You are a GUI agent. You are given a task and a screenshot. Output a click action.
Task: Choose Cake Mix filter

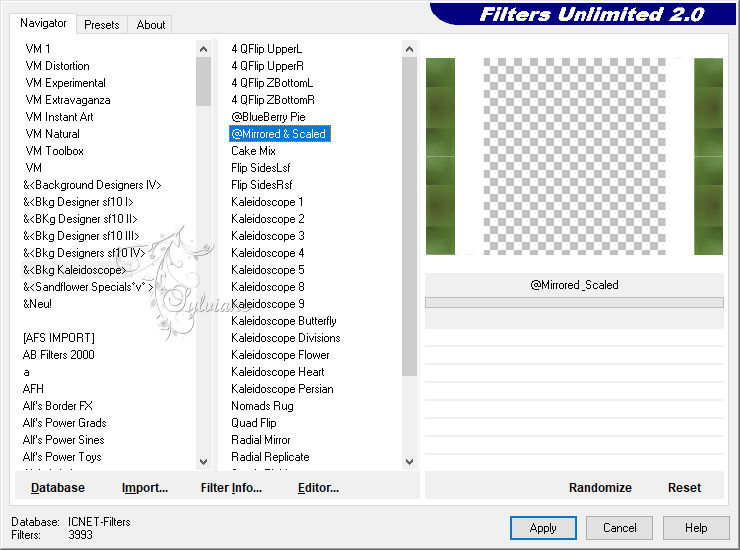[x=253, y=151]
